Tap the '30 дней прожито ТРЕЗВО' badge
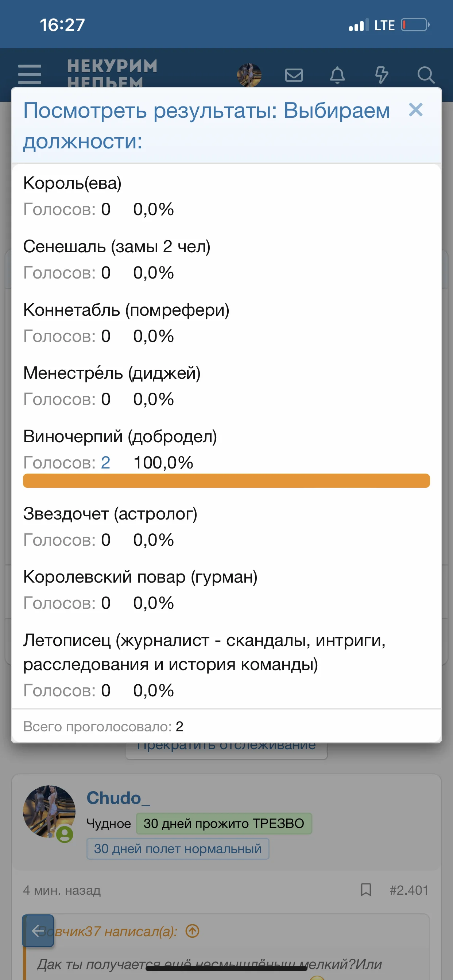 coord(224,823)
